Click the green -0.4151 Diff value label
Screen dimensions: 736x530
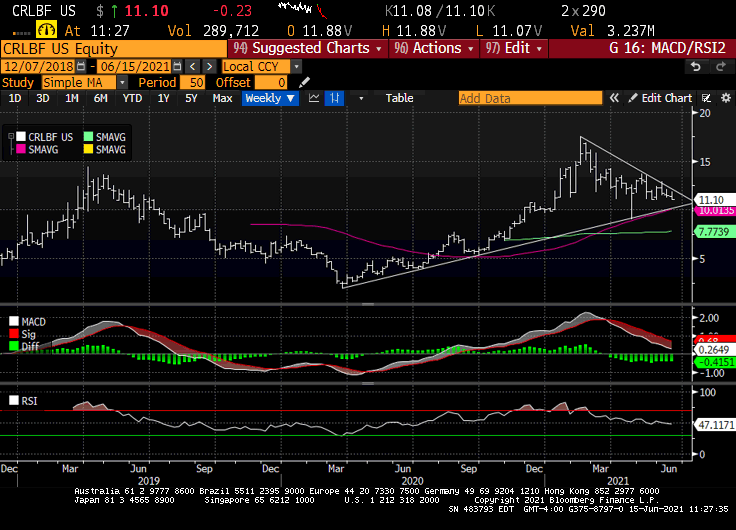pyautogui.click(x=715, y=362)
